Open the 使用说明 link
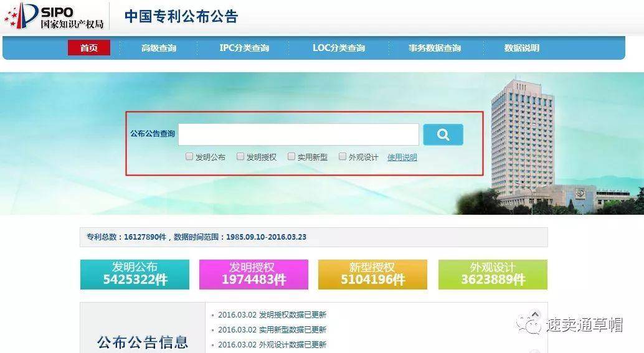Image resolution: width=644 pixels, height=353 pixels. pos(402,158)
